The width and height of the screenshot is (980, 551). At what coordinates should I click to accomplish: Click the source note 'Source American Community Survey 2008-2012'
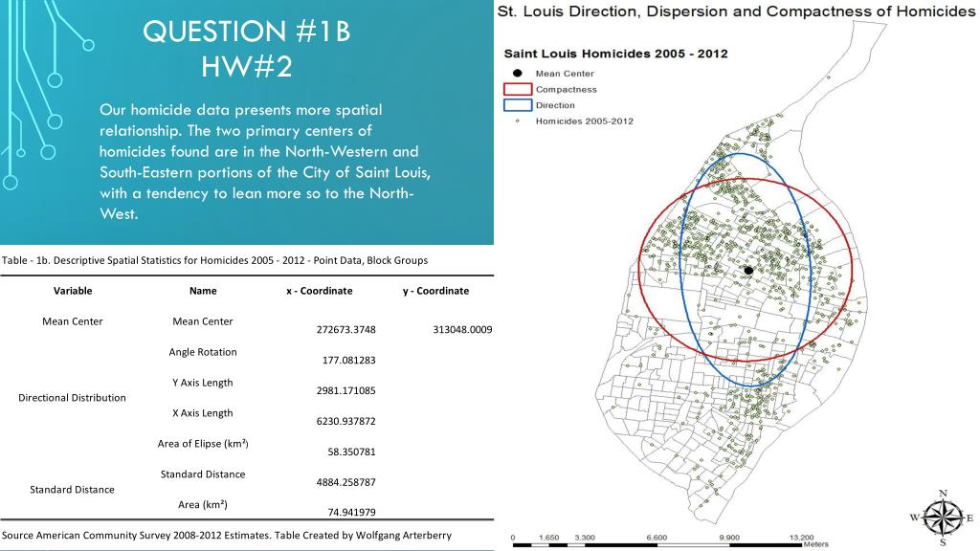pos(226,536)
